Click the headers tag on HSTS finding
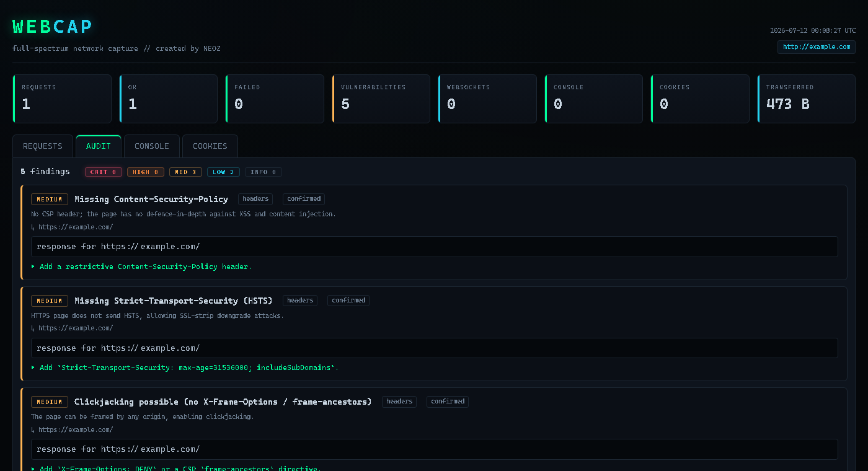Image resolution: width=868 pixels, height=471 pixels. pos(300,301)
